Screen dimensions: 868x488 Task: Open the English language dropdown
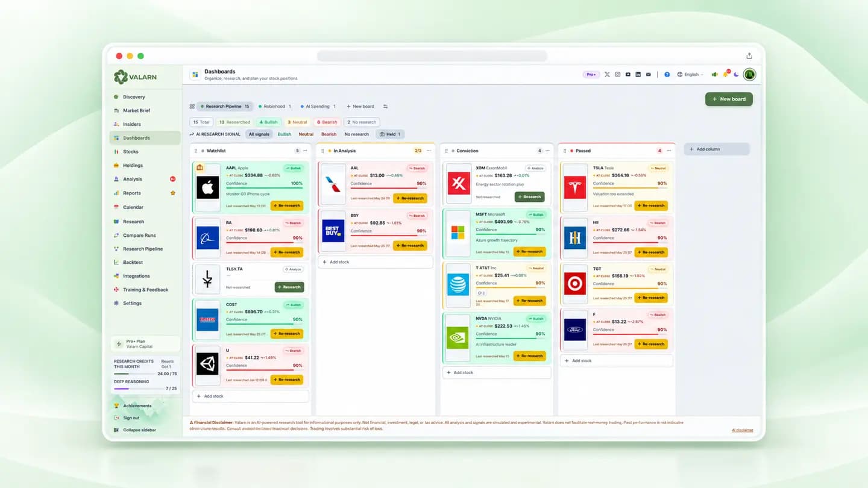click(690, 75)
